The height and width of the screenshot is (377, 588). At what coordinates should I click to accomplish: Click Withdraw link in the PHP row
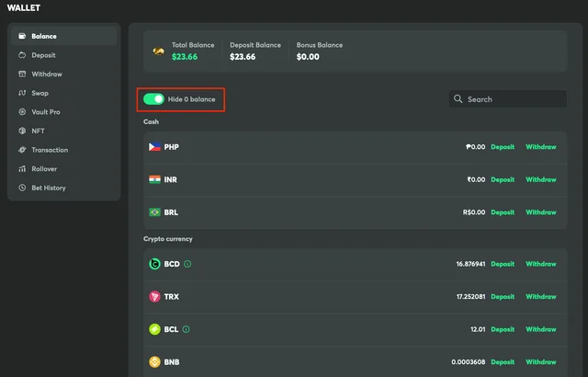click(x=541, y=147)
